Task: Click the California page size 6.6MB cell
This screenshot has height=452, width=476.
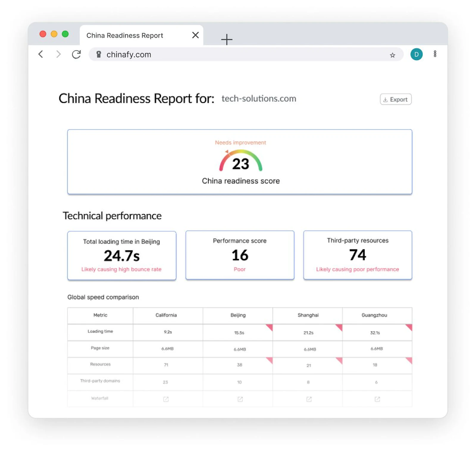Action: [x=167, y=349]
